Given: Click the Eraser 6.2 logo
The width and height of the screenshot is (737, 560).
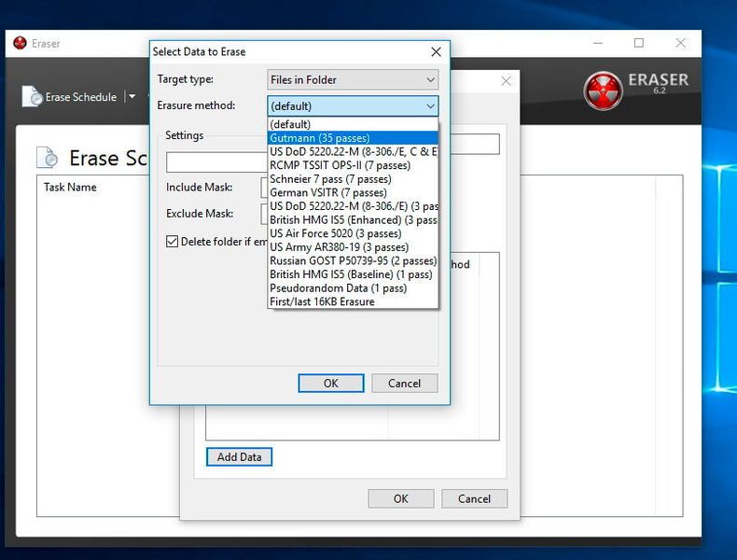Looking at the screenshot, I should (636, 90).
